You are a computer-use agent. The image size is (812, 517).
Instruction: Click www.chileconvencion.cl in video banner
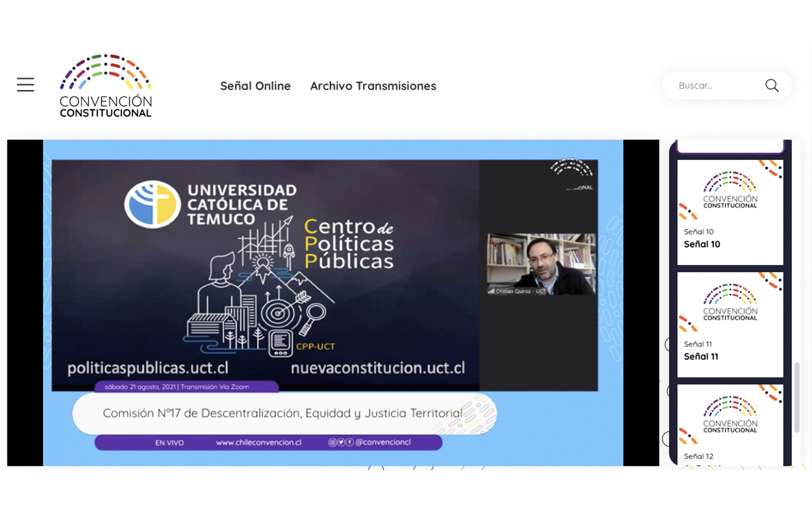[x=258, y=443]
